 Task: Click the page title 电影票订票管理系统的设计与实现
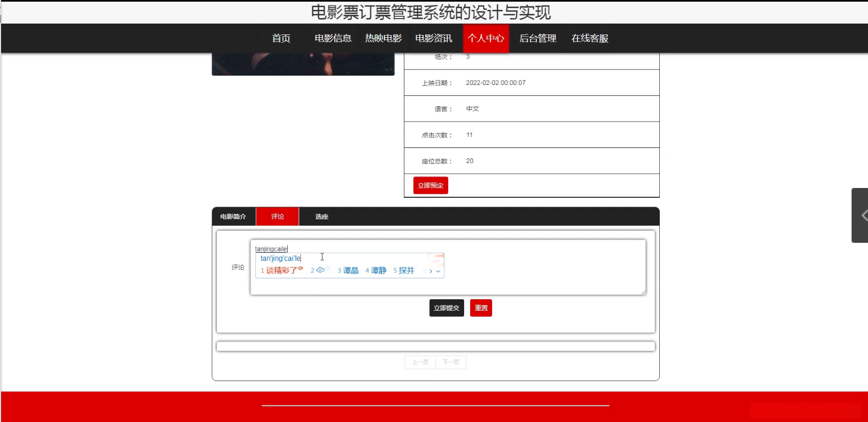click(431, 12)
